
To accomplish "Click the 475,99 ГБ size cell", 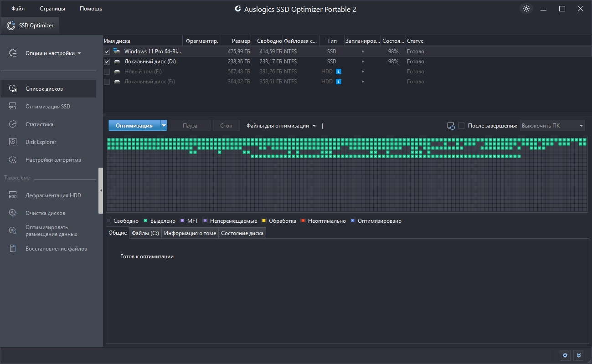I will click(239, 51).
